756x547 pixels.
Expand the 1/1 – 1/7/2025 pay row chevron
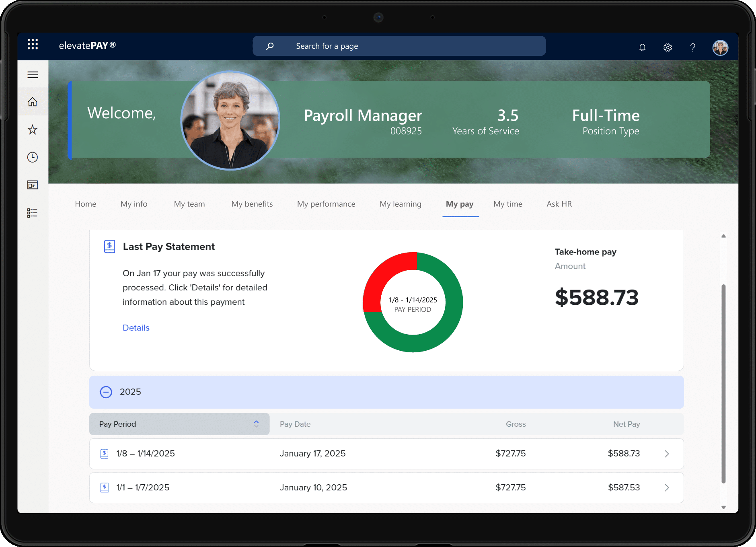667,487
